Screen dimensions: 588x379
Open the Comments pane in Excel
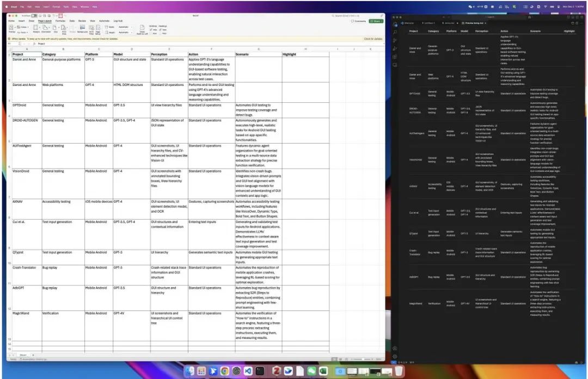click(358, 21)
